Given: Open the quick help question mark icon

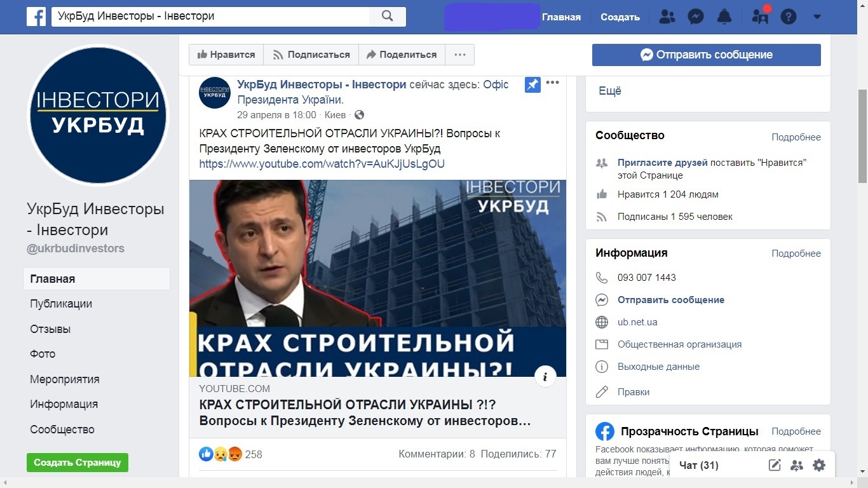Looking at the screenshot, I should click(x=789, y=17).
